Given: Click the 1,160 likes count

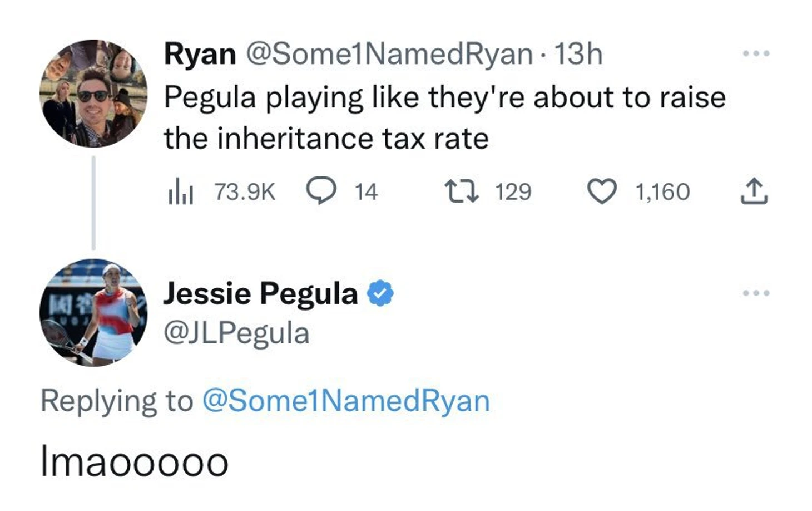Looking at the screenshot, I should click(662, 192).
